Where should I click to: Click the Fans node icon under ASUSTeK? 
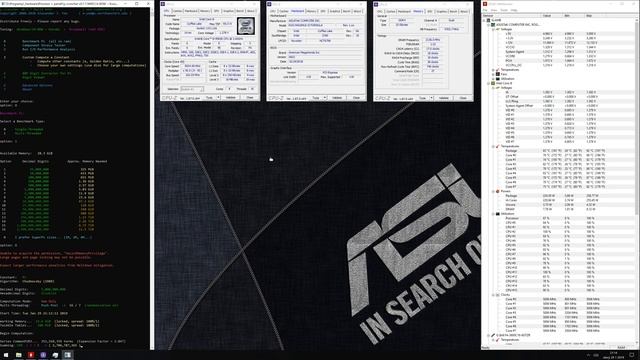498,74
